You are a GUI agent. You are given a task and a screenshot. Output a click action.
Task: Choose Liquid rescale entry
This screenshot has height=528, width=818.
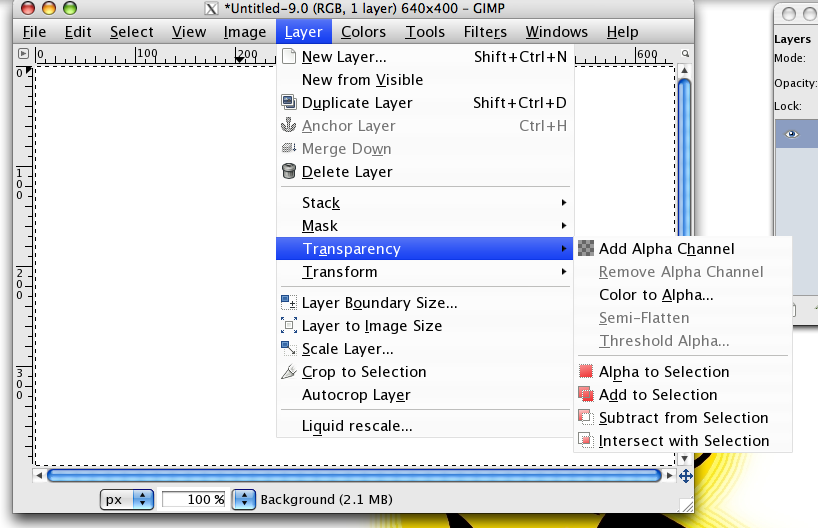coord(425,426)
